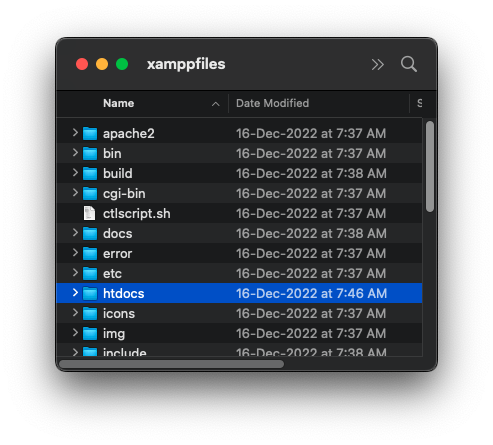Sort by the Date Modified column header
The image size is (493, 445).
click(272, 103)
